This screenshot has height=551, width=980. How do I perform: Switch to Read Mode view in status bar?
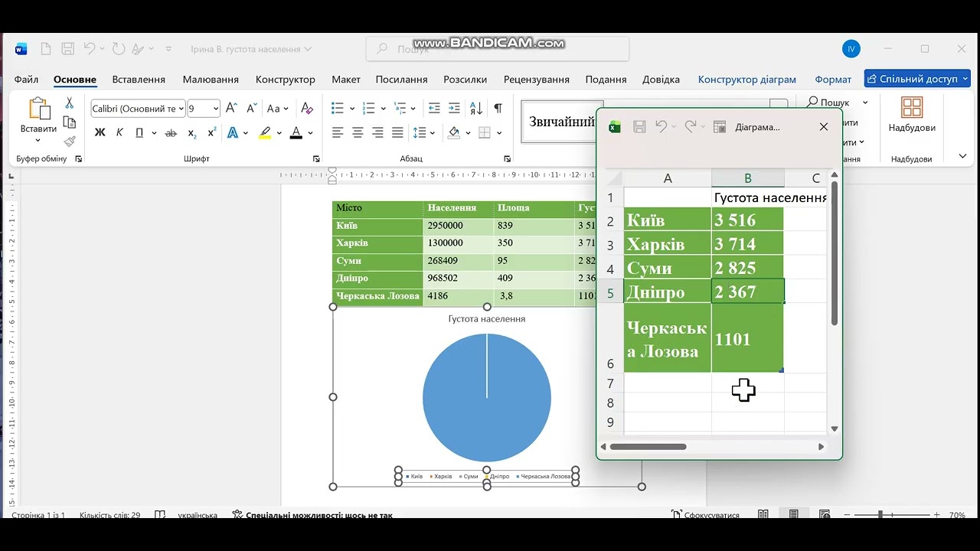click(x=763, y=515)
